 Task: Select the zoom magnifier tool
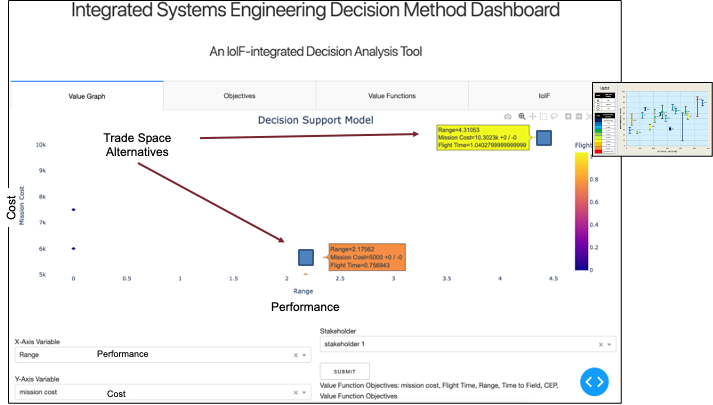coord(521,117)
